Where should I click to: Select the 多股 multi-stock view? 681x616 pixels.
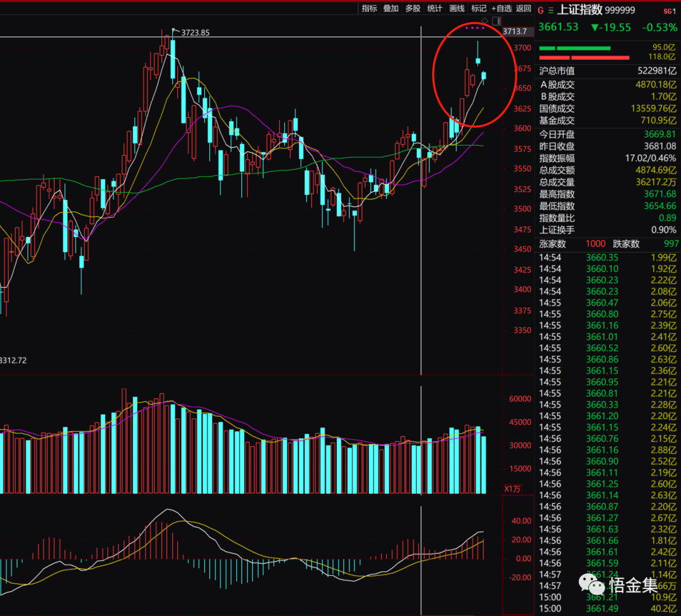(x=412, y=8)
